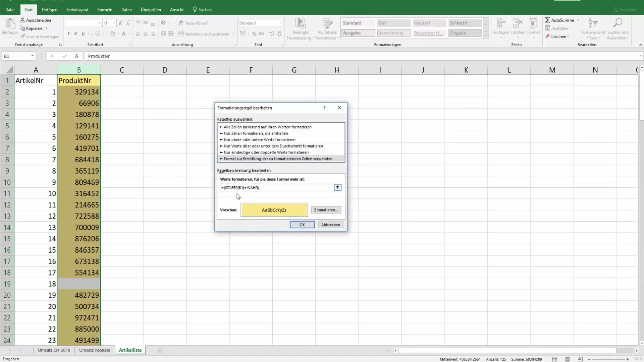644x362 pixels.
Task: Open the Datei tab
Action: [10, 10]
